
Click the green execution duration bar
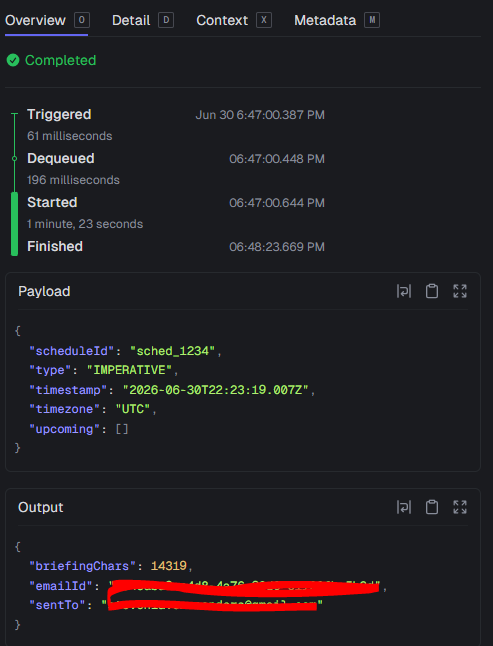tap(14, 224)
